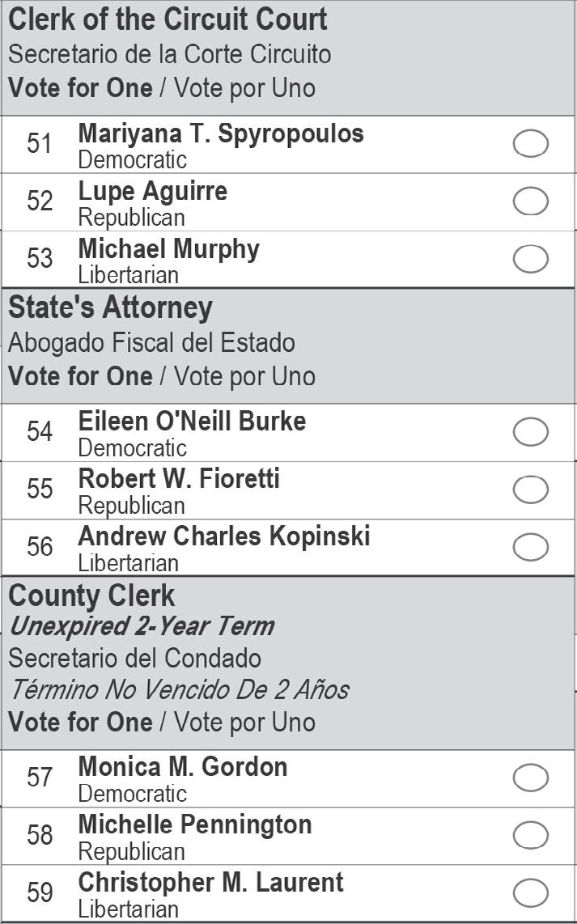Click the County Clerk contest heading

[91, 596]
